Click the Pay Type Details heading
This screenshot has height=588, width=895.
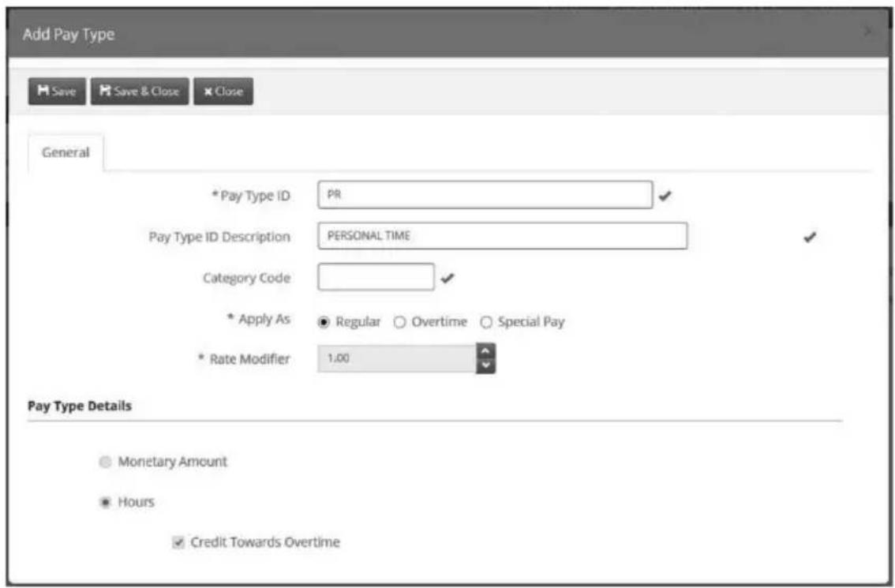tap(80, 406)
